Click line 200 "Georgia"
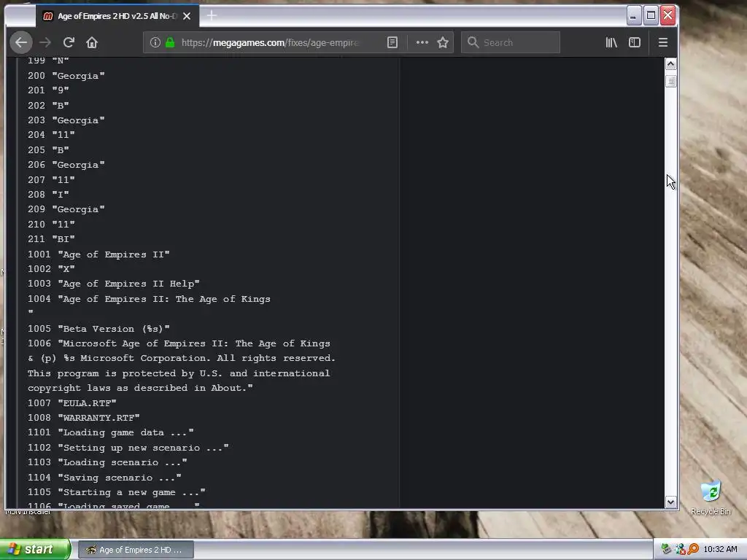Screen dimensions: 747x560 click(x=66, y=76)
